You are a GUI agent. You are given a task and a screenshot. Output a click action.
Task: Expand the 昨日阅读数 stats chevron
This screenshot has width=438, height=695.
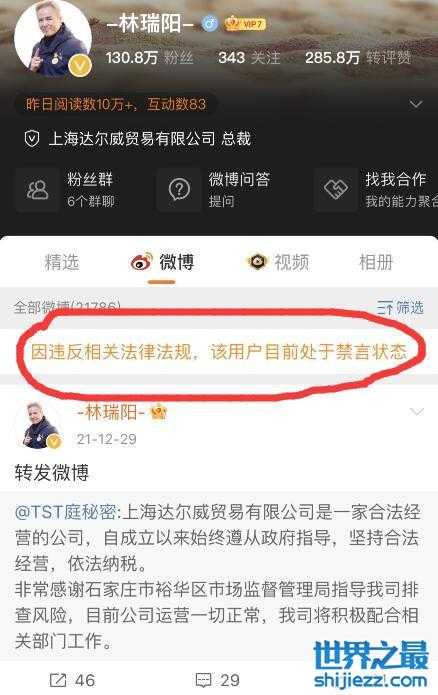tap(415, 104)
